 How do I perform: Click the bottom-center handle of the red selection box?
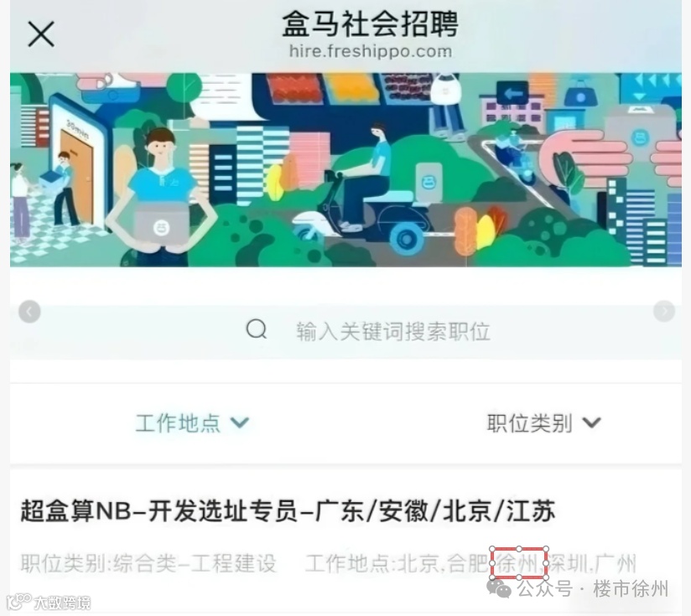tap(519, 577)
